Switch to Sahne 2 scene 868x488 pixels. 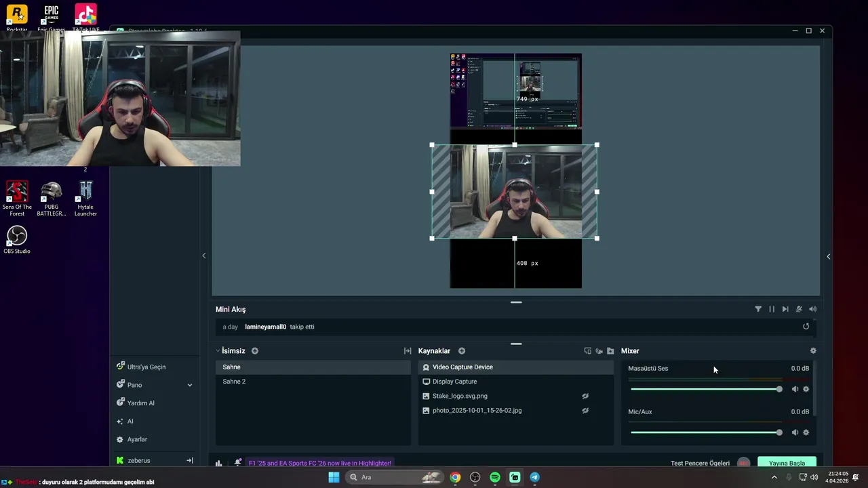(313, 382)
